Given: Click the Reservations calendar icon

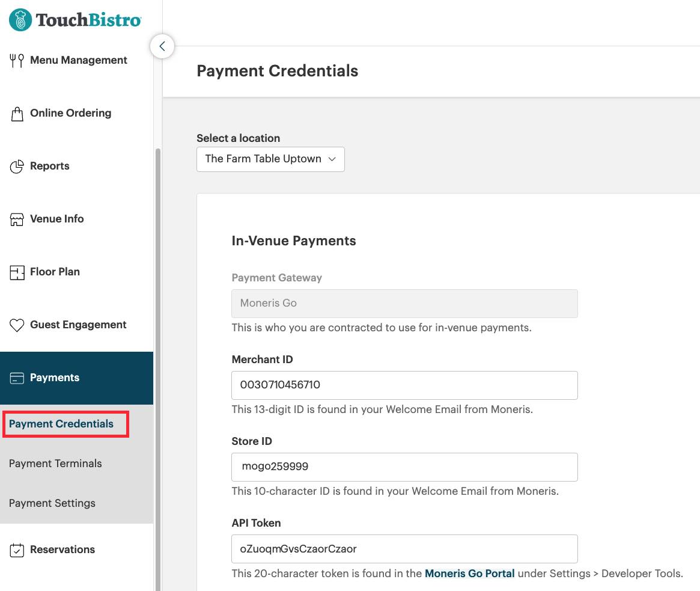Looking at the screenshot, I should point(17,550).
